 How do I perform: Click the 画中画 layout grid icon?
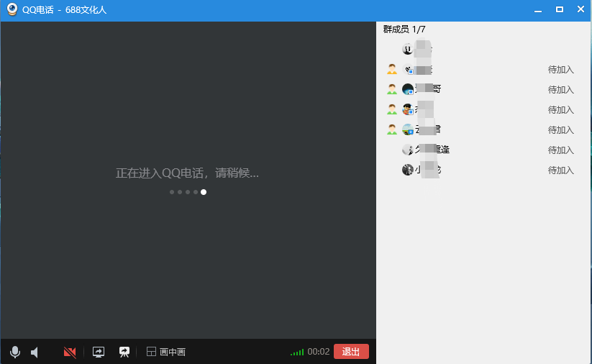click(x=151, y=352)
